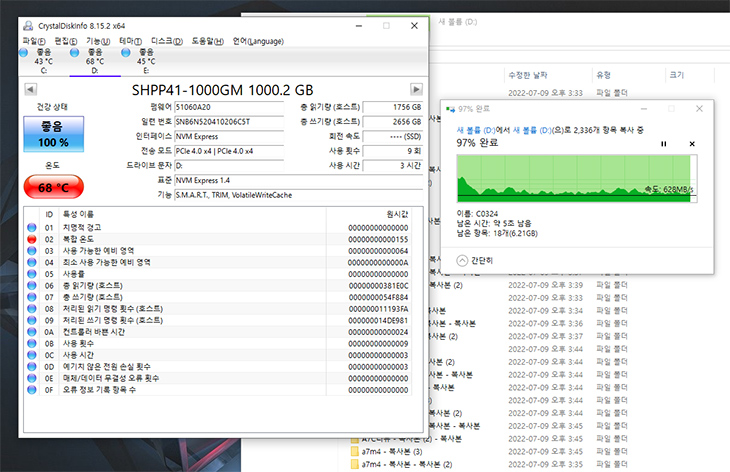Click the 특성 이름 column header
Image resolution: width=730 pixels, height=472 pixels.
coord(193,214)
